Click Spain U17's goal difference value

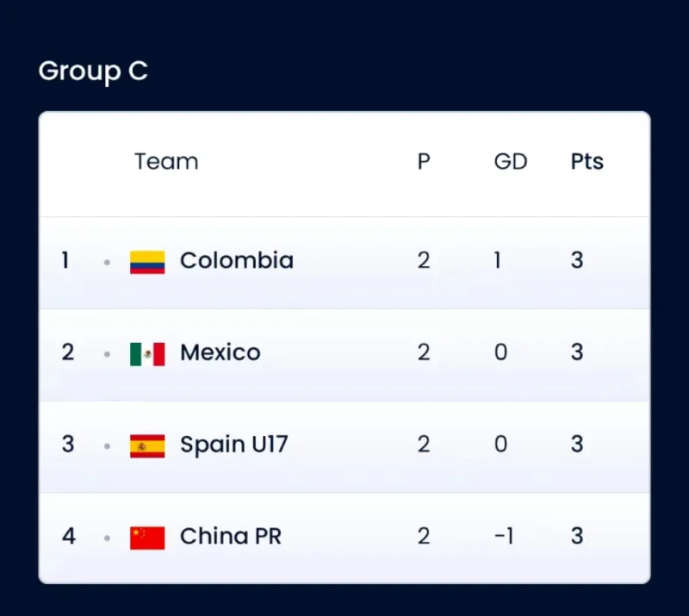500,445
